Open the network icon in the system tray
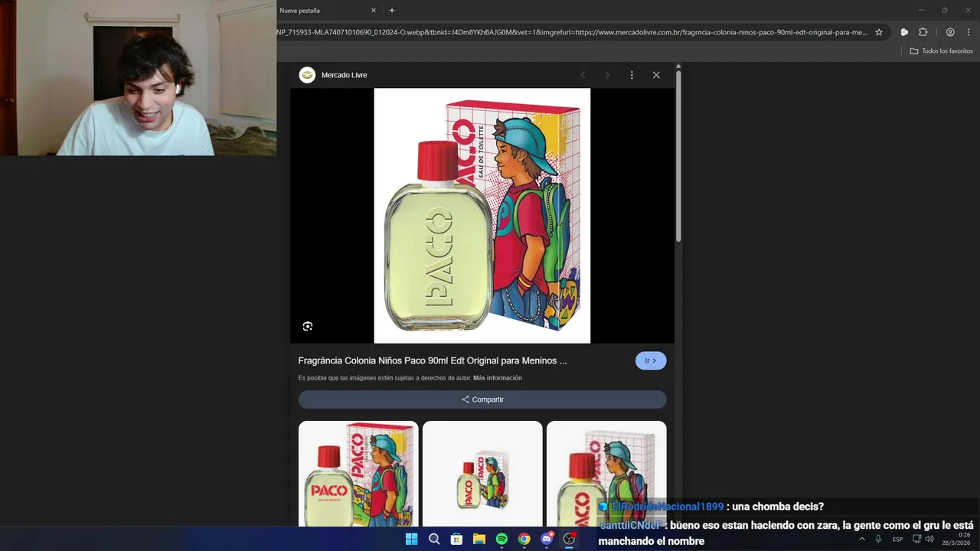 pyautogui.click(x=917, y=539)
